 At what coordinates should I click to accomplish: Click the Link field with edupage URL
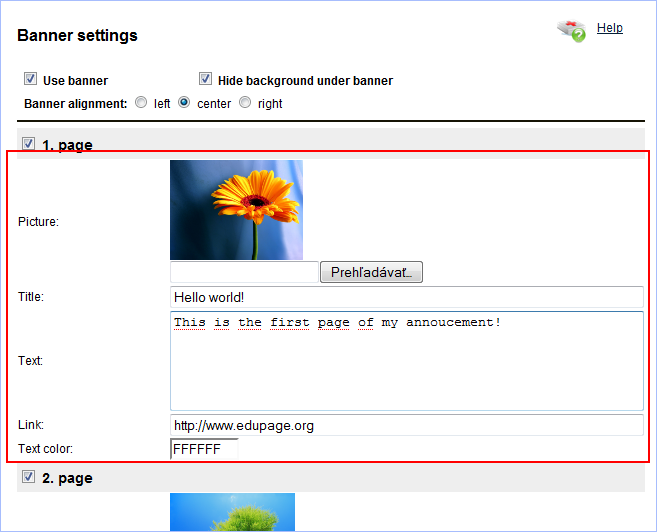click(407, 425)
